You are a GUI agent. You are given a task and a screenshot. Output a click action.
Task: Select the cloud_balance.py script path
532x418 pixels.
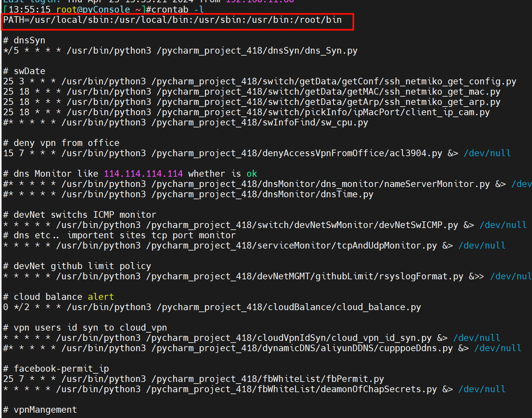(x=288, y=307)
